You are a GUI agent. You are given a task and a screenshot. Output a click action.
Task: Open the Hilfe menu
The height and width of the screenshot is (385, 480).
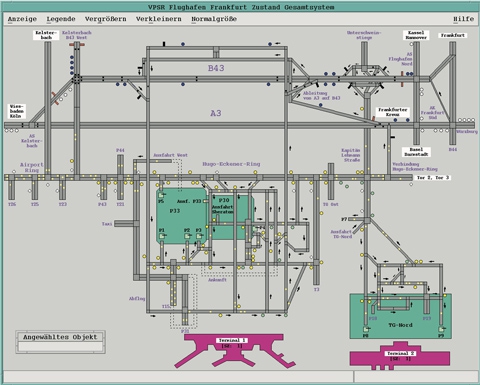(x=463, y=19)
